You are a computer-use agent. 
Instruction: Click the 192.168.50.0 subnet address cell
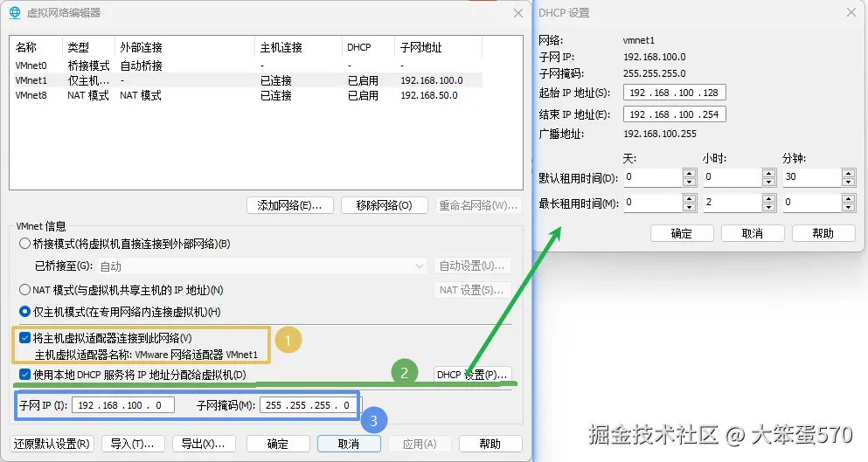coord(429,95)
